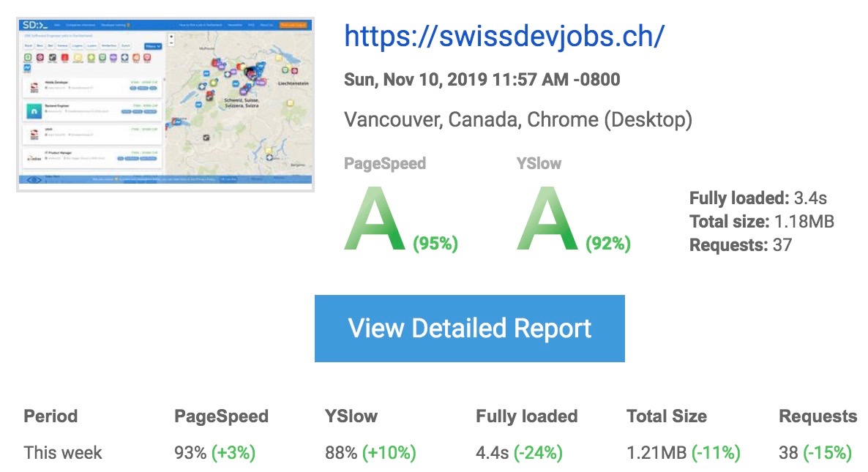Image resolution: width=868 pixels, height=472 pixels.
Task: Select the PageSpeed A grade letter
Action: point(375,219)
